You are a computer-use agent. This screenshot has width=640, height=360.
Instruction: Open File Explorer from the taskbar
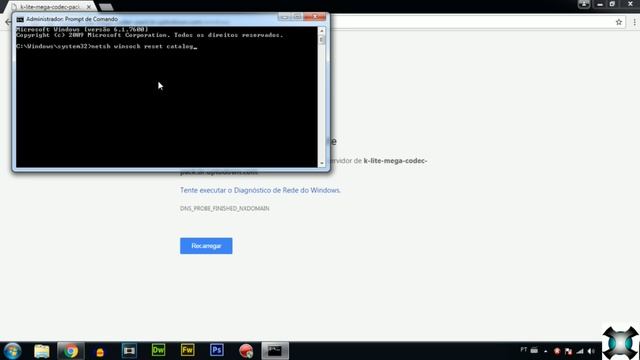tap(42, 351)
